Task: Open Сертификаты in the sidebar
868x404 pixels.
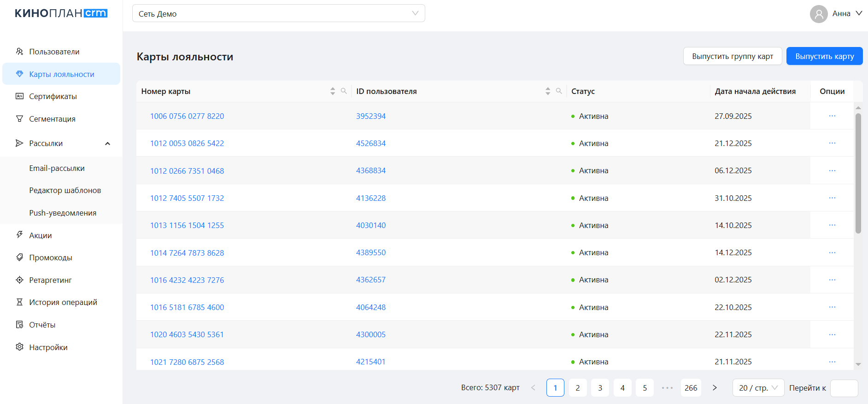Action: 53,97
